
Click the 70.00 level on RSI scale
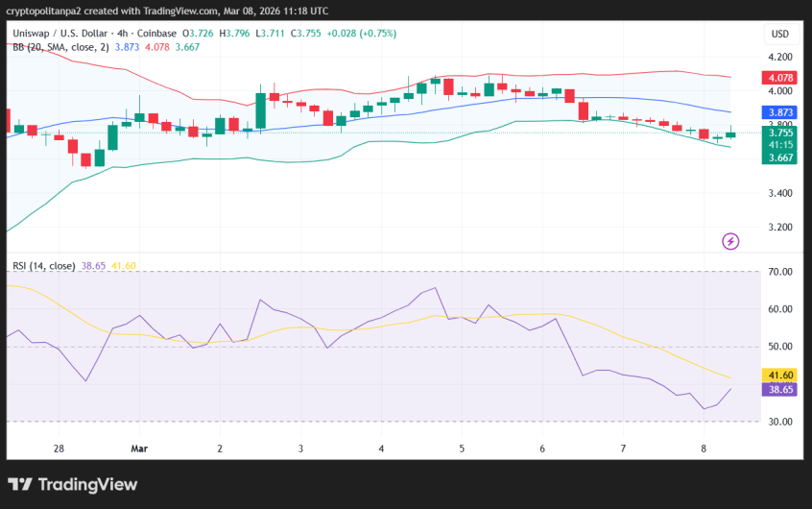point(779,273)
